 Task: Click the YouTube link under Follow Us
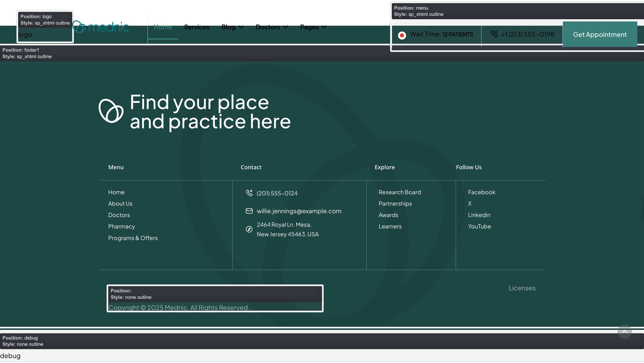(x=479, y=226)
